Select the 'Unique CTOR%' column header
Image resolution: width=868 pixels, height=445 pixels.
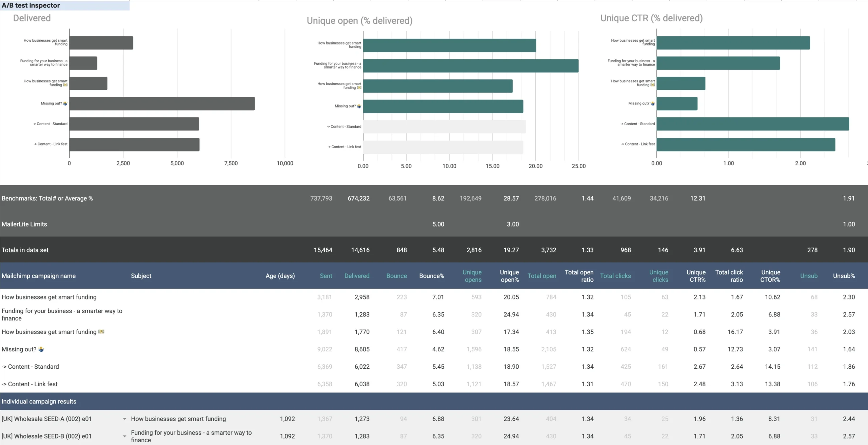click(770, 276)
